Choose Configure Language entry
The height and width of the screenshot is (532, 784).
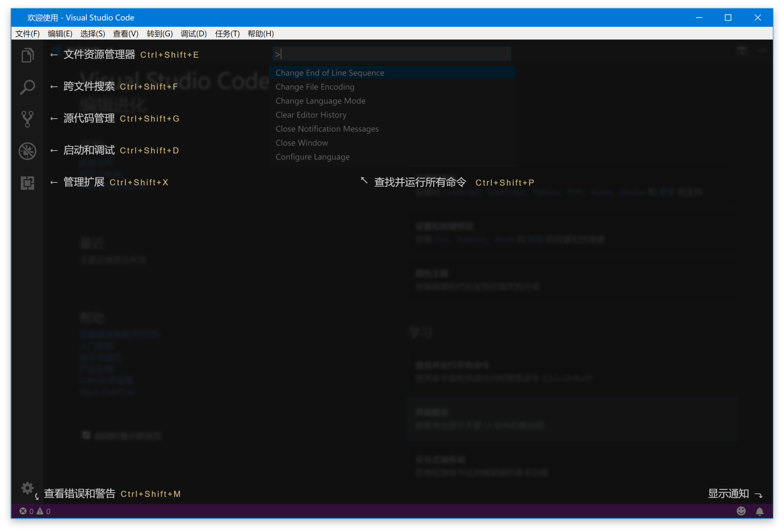click(x=312, y=157)
